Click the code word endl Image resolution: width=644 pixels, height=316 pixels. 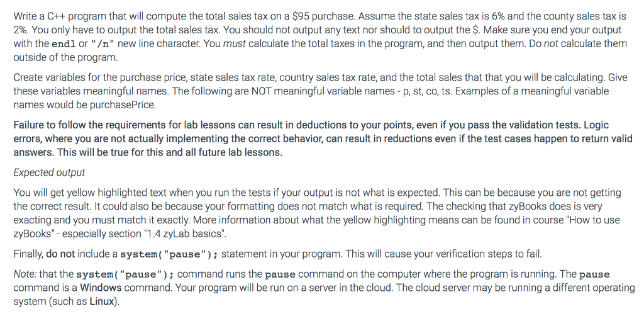point(64,44)
